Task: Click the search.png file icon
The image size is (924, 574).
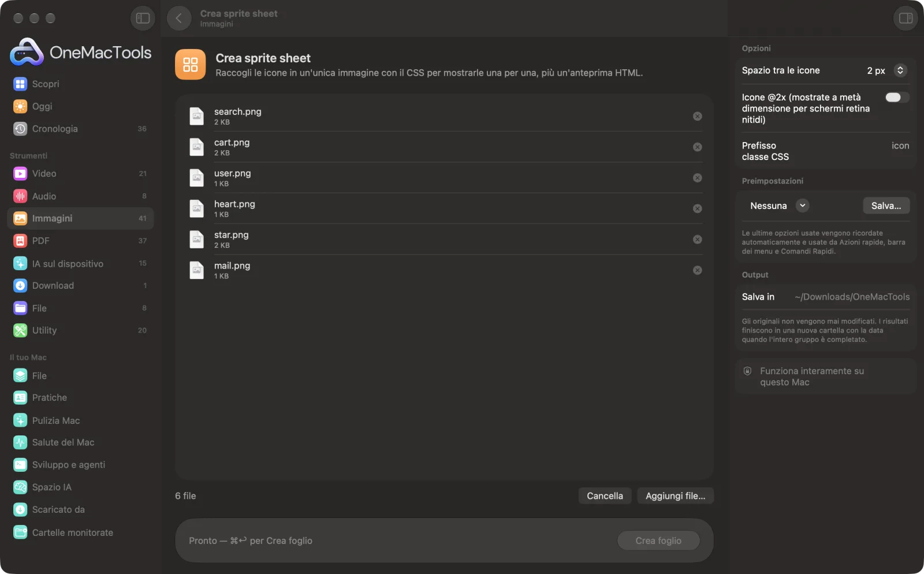Action: click(197, 116)
